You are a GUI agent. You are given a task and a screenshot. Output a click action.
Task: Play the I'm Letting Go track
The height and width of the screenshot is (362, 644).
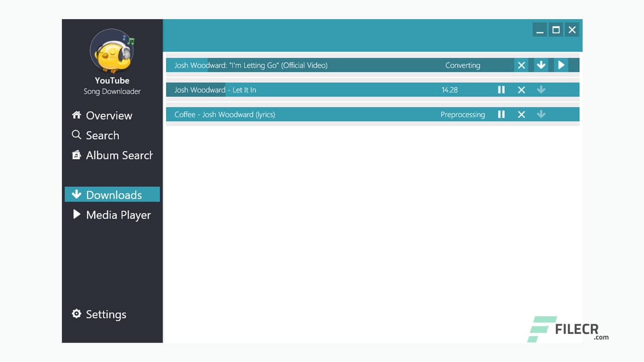561,65
